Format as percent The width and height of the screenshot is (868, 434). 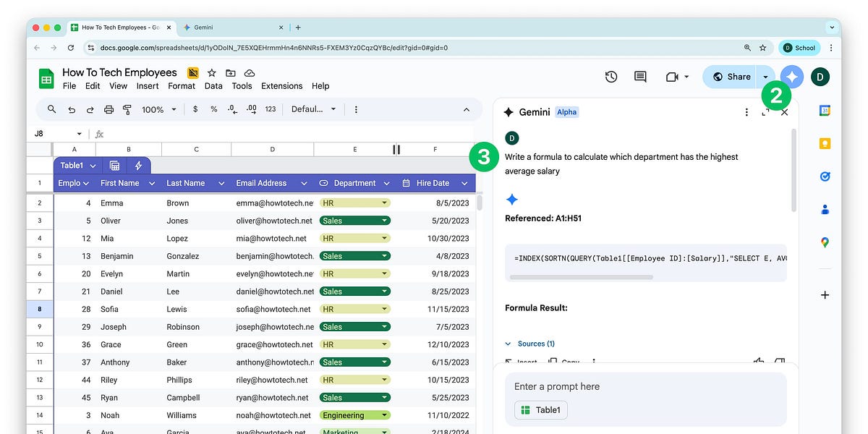tap(214, 109)
